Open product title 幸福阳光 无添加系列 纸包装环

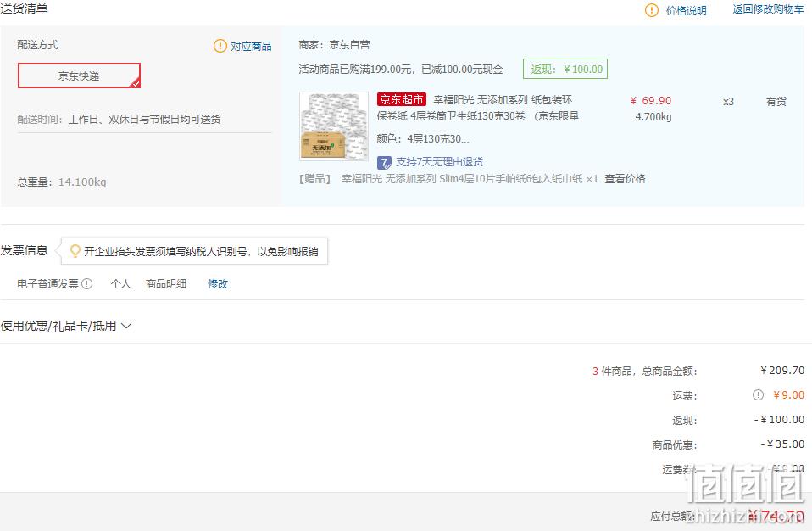(x=503, y=99)
